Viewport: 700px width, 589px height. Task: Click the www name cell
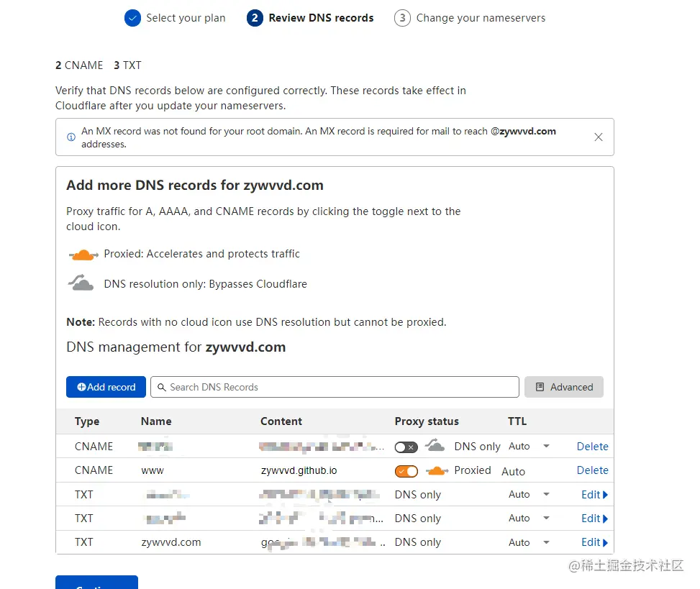(x=153, y=470)
